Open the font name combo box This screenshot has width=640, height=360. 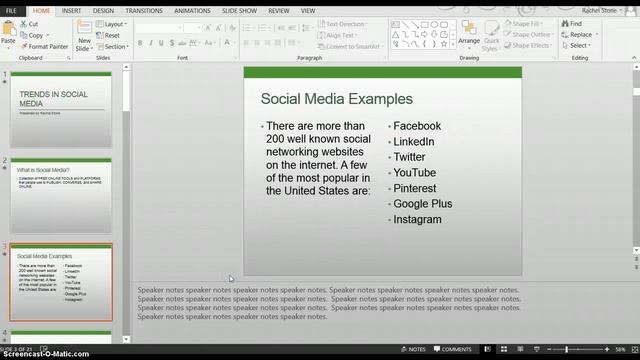point(159,28)
